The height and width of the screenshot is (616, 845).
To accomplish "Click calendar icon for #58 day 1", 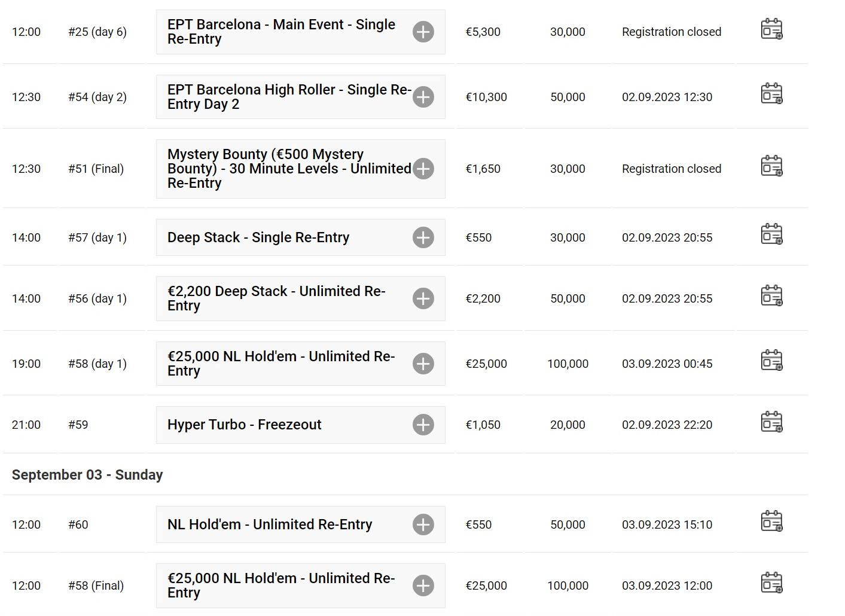I will 771,361.
